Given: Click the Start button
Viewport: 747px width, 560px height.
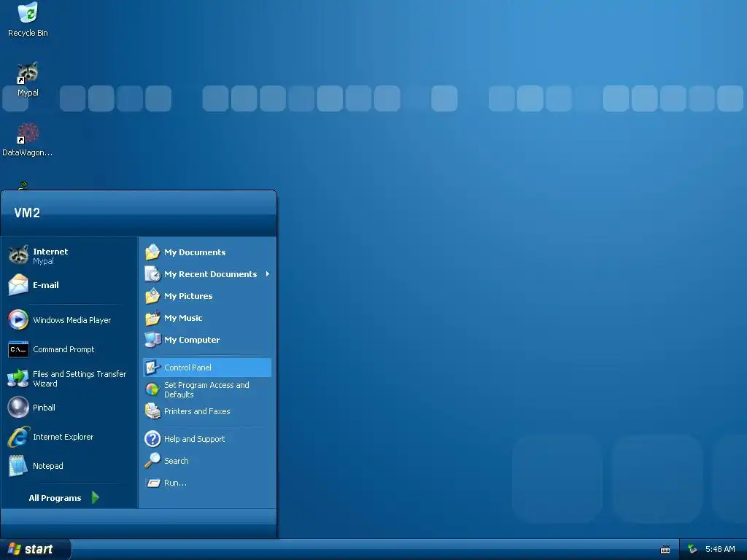Looking at the screenshot, I should coord(35,549).
